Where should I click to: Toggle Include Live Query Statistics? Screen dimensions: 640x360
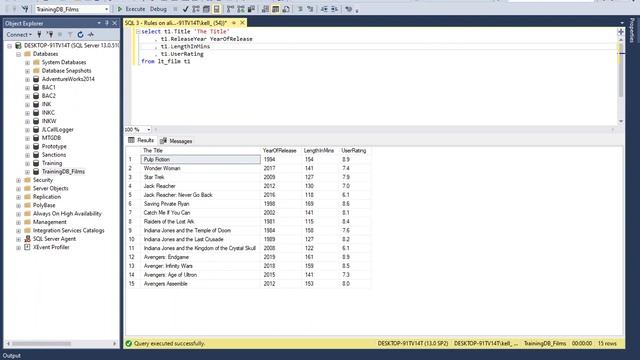(x=241, y=9)
